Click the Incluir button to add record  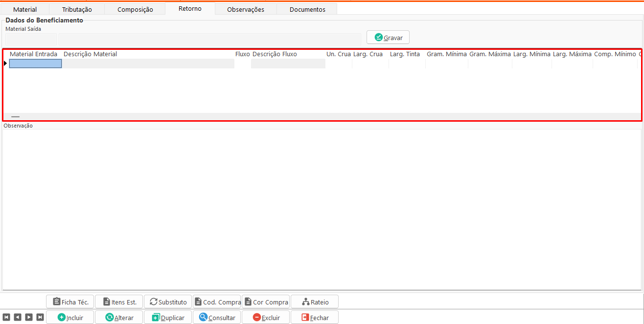point(70,317)
